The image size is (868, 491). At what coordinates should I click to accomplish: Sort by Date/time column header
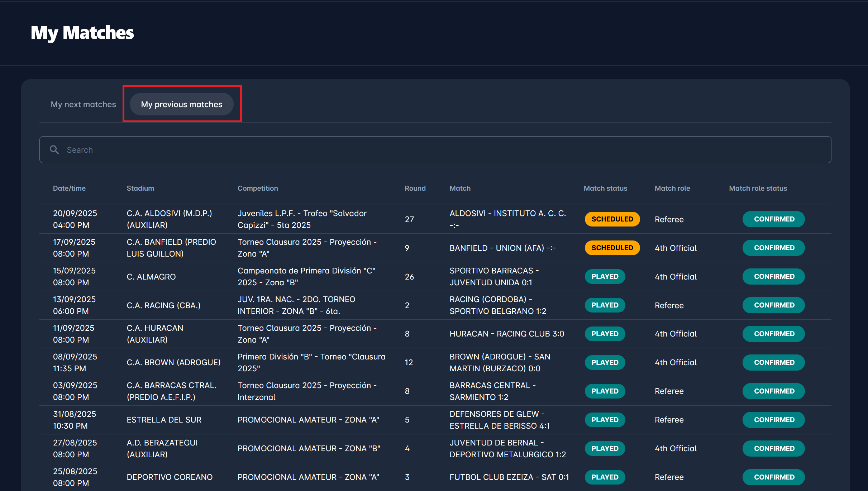coord(69,188)
